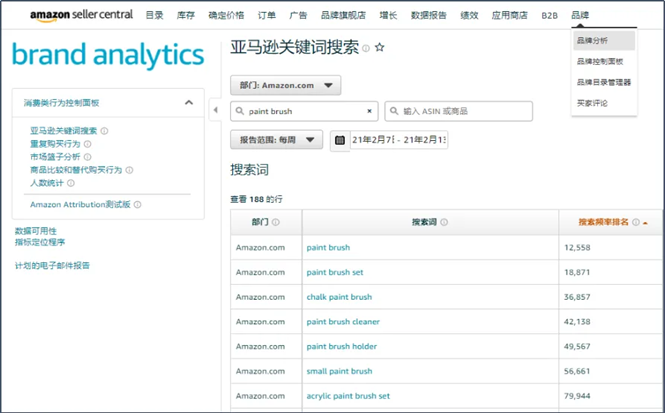Open the 库存 menu
Viewport: 665px width, 413px height.
[x=186, y=15]
